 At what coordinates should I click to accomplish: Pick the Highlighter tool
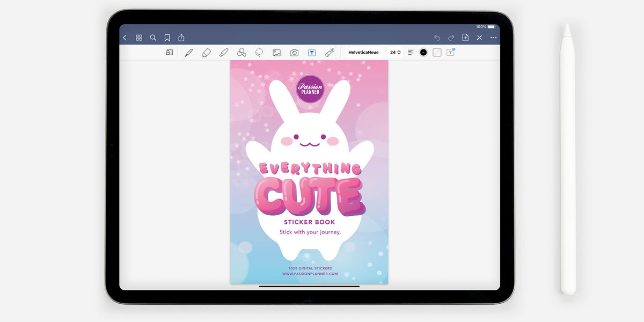point(224,52)
